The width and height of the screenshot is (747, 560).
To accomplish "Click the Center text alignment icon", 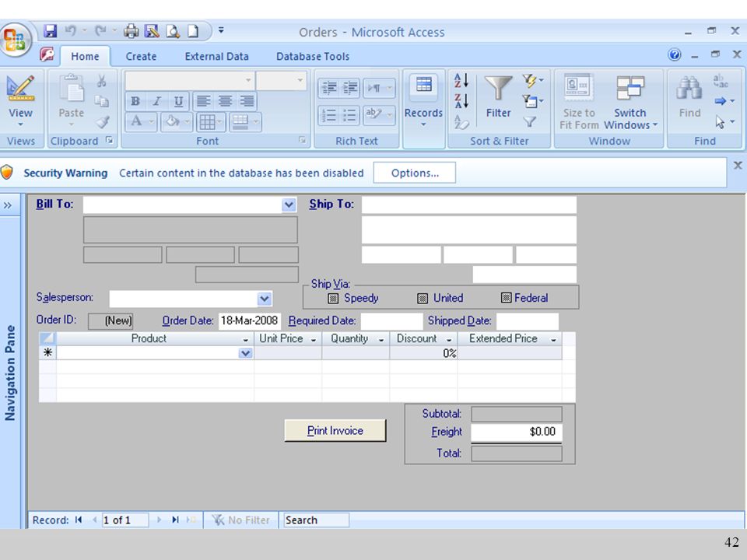I will click(x=225, y=101).
